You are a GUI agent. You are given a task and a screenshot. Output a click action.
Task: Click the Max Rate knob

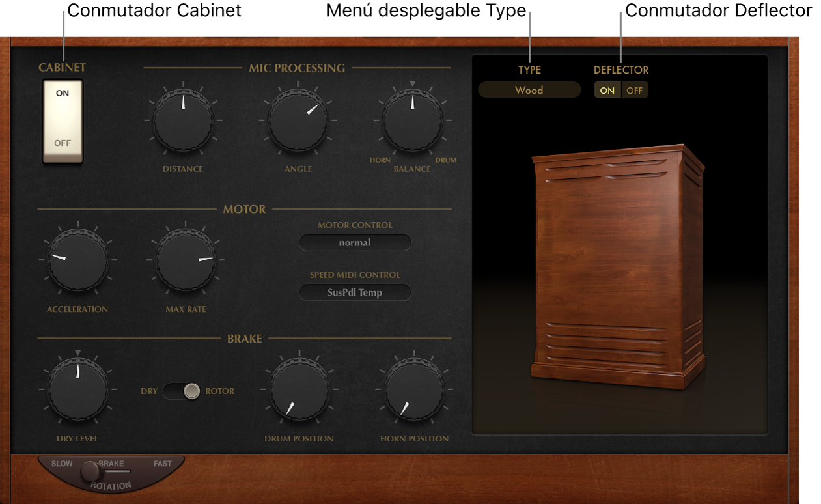[187, 259]
